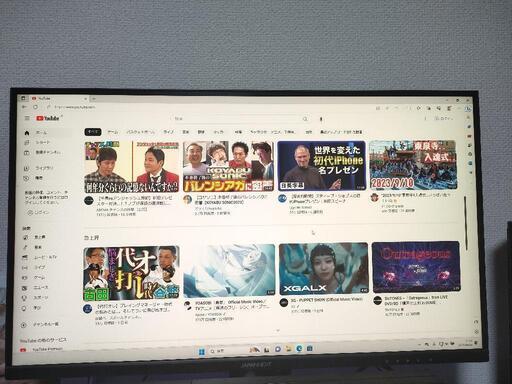
Task: Open the KOYABU SONIC video thumbnail
Action: pyautogui.click(x=228, y=166)
